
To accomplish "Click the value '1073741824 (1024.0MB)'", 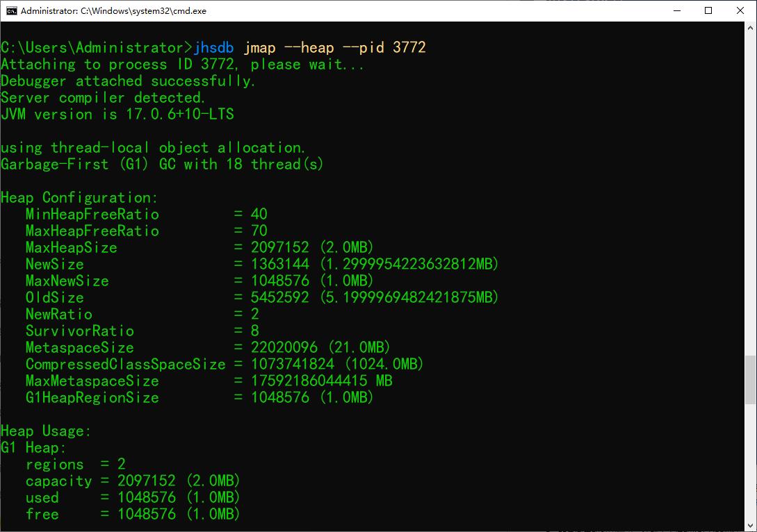I will [337, 365].
